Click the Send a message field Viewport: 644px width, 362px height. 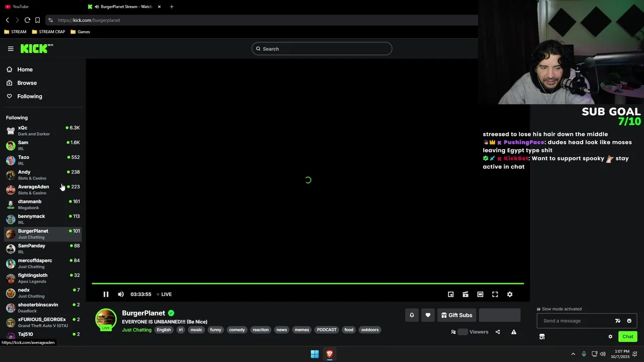point(576,321)
